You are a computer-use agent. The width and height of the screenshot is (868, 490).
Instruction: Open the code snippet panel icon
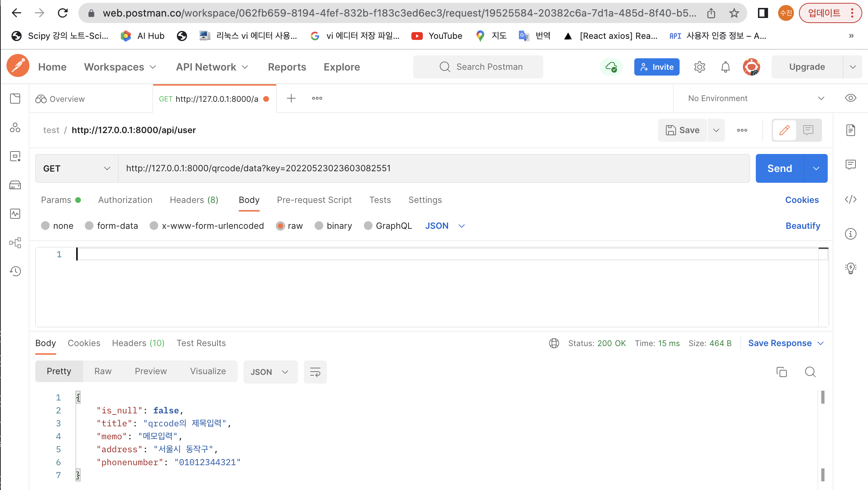(x=850, y=199)
